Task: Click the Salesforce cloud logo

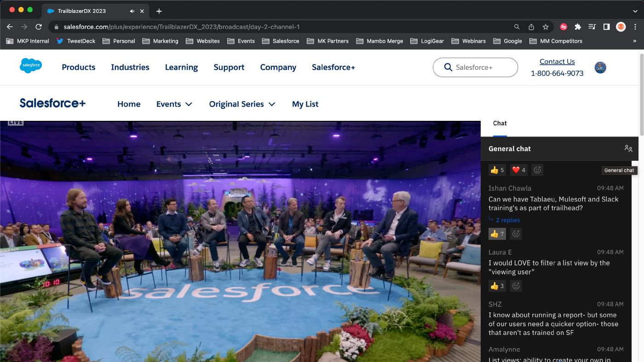Action: [30, 66]
